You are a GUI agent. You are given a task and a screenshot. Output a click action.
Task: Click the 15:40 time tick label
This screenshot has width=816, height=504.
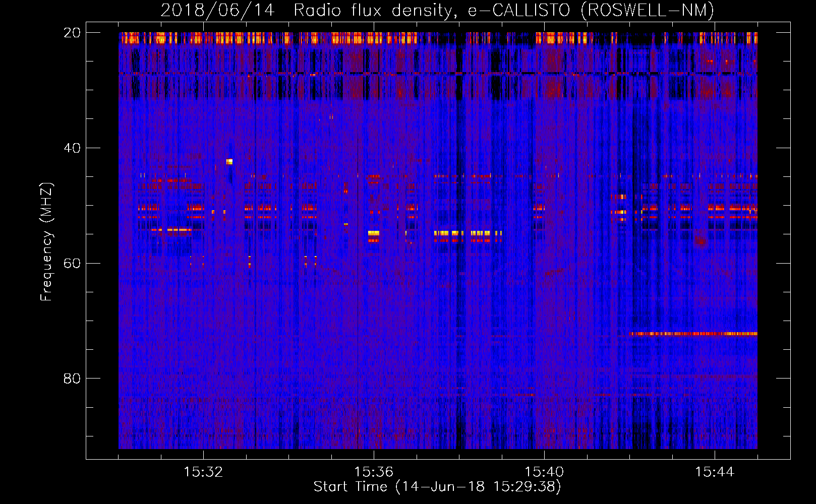[x=544, y=472]
